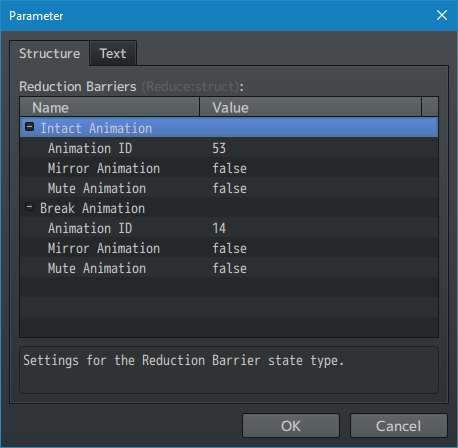
Task: Select Animation ID row under Break Animation
Action: [229, 227]
